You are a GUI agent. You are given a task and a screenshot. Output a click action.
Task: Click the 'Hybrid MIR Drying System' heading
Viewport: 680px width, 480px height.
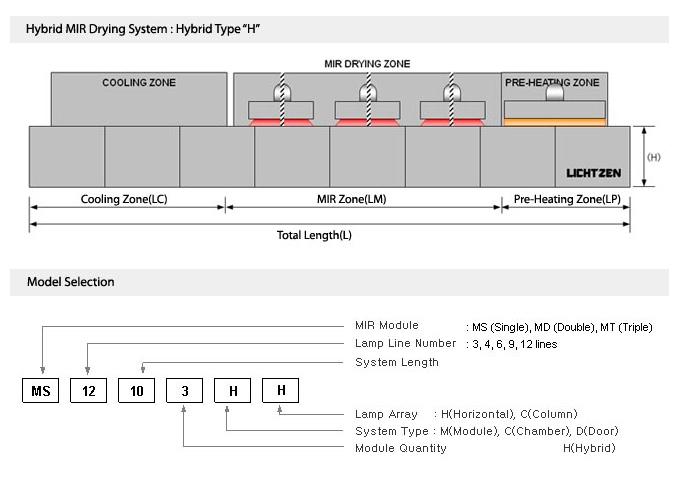tap(143, 29)
